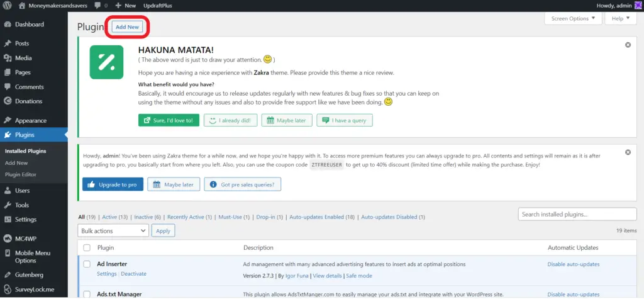Open the admin avatar at top right
Screen dimensions: 644x299
click(638, 6)
